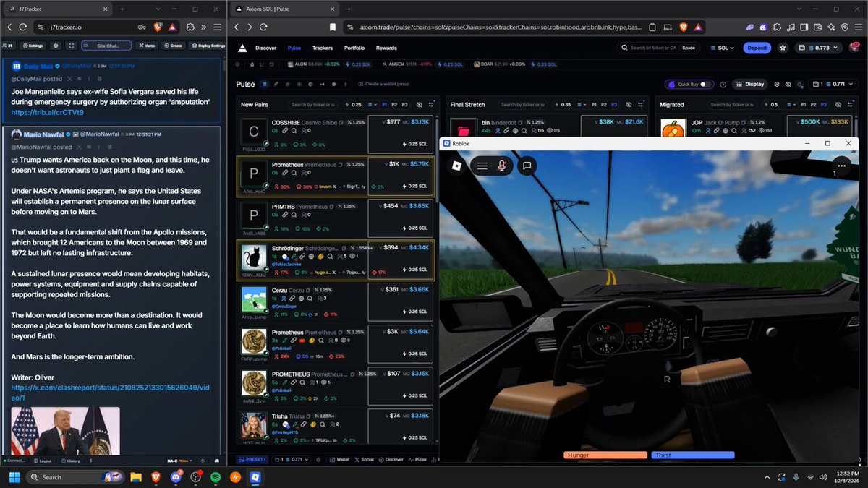Image resolution: width=868 pixels, height=488 pixels.
Task: Open Spotify from the Windows taskbar
Action: 216,477
